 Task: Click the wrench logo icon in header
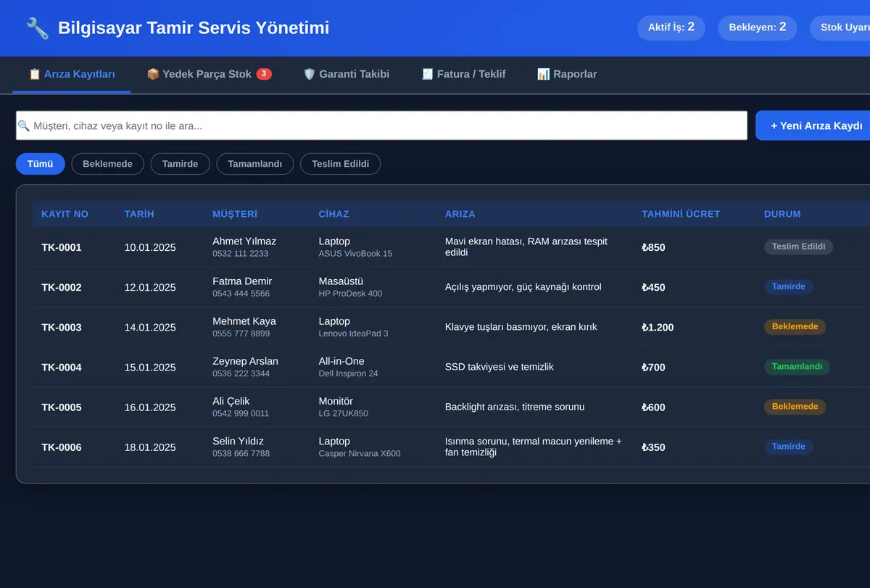tap(37, 28)
